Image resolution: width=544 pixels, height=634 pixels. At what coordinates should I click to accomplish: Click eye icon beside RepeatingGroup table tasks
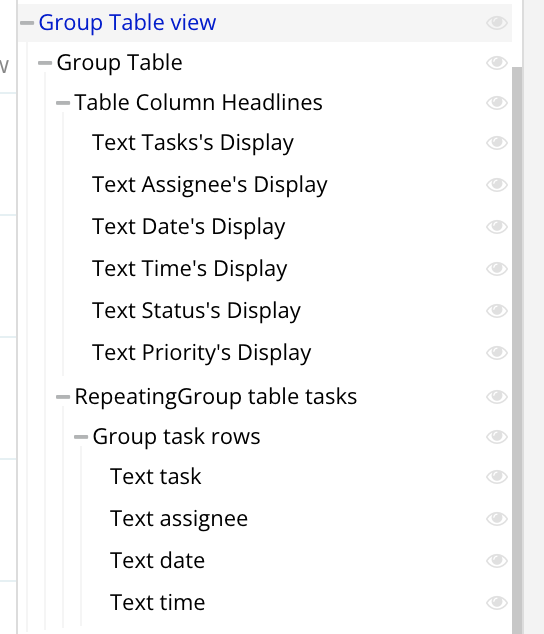(x=497, y=397)
